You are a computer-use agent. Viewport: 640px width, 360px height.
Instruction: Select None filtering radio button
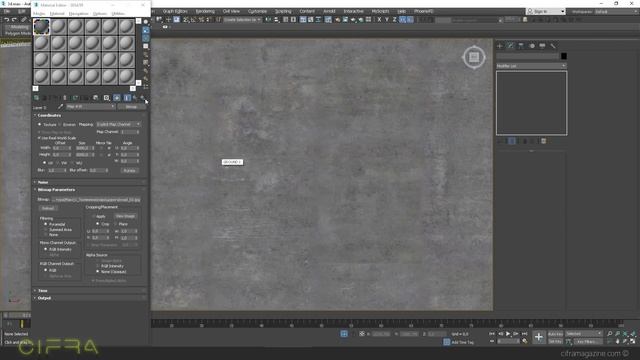coord(45,235)
